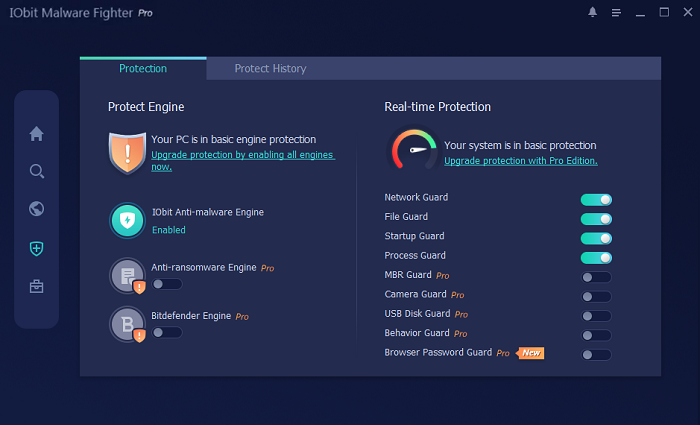Click the Anti-ransomware Engine icon
700x425 pixels.
(x=127, y=276)
